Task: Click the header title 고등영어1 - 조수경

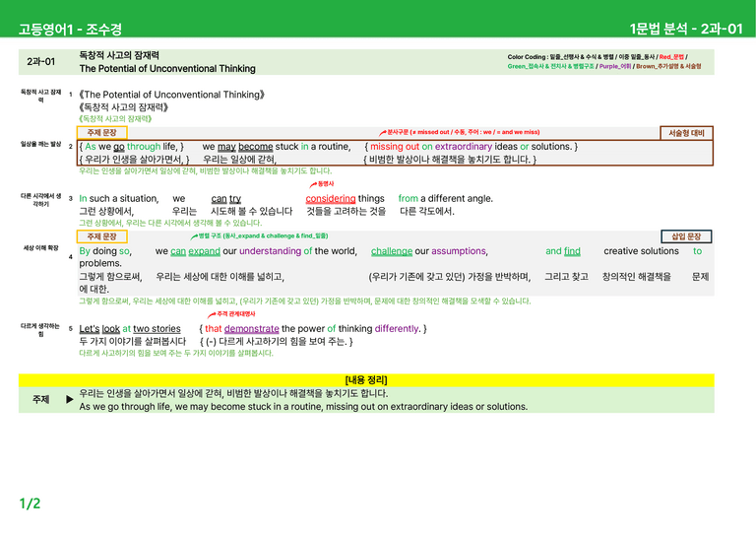Action: pyautogui.click(x=70, y=29)
